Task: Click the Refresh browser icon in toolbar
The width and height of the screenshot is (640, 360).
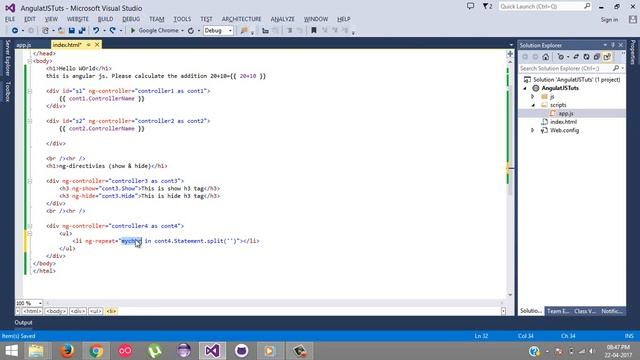Action: pos(191,31)
